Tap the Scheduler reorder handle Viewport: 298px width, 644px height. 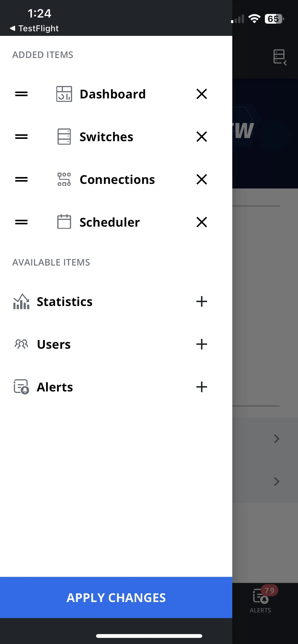click(21, 222)
